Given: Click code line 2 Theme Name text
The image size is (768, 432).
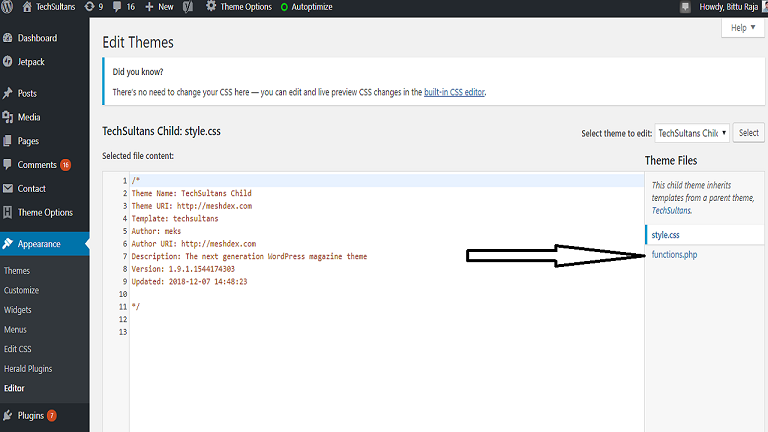Looking at the screenshot, I should pos(192,193).
